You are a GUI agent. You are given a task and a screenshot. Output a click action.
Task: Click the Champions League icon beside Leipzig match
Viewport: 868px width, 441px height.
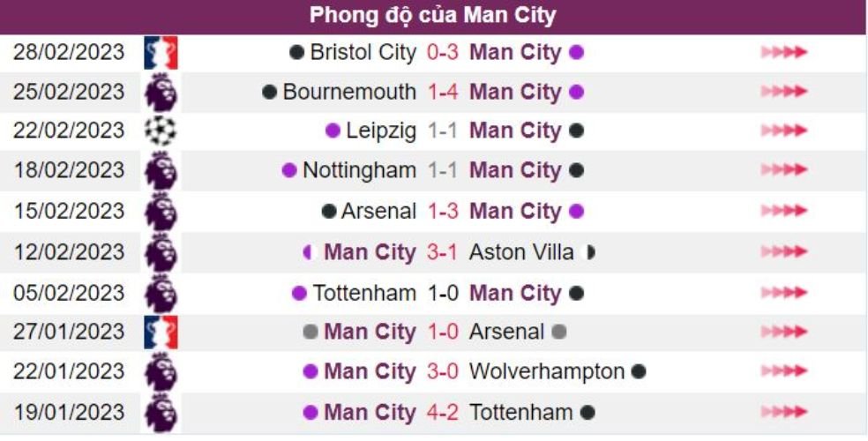(161, 131)
